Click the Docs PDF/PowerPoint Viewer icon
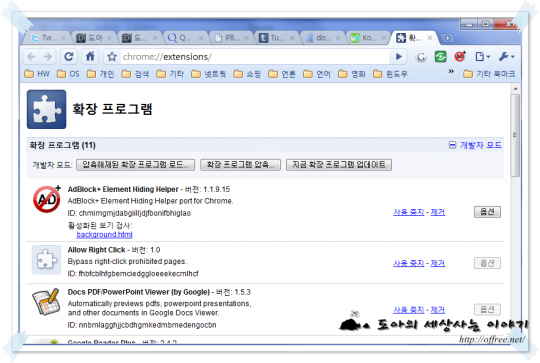Screen dimensions: 540x363 click(x=46, y=302)
